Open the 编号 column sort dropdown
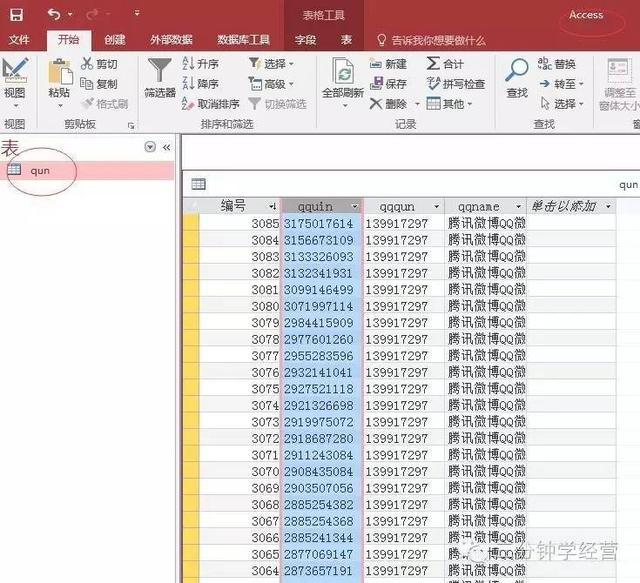Image resolution: width=640 pixels, height=583 pixels. tap(272, 207)
